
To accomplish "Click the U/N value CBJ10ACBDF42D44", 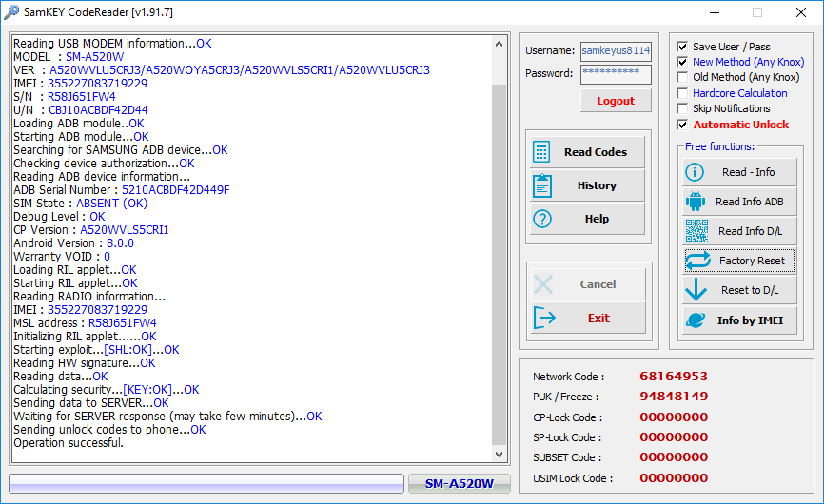I will pos(98,110).
